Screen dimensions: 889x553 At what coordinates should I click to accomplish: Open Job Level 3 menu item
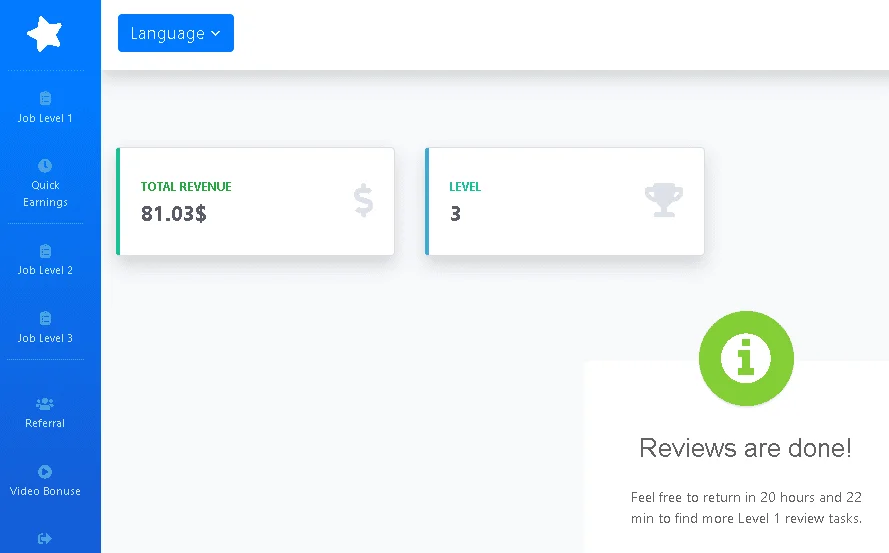click(45, 338)
